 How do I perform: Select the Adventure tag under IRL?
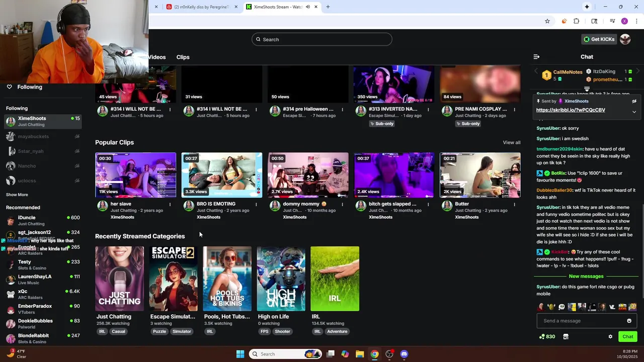[337, 331]
